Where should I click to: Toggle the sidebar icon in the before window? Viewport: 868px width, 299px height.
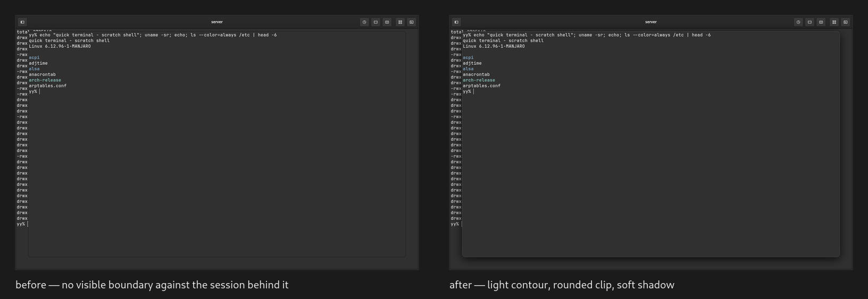[22, 22]
